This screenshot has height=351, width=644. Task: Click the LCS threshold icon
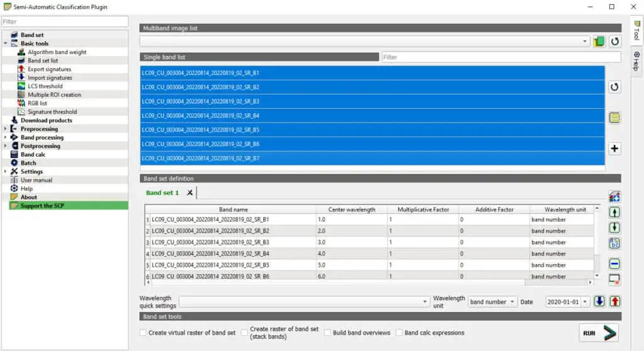(21, 86)
